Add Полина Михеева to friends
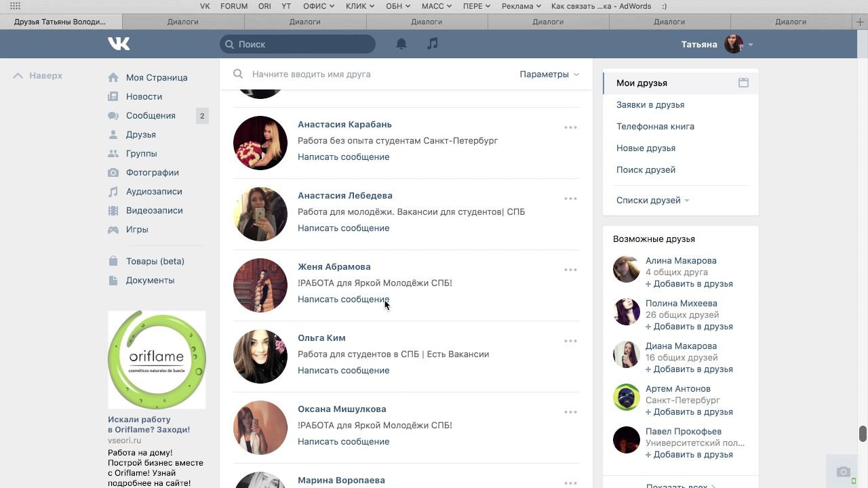 (x=689, y=326)
